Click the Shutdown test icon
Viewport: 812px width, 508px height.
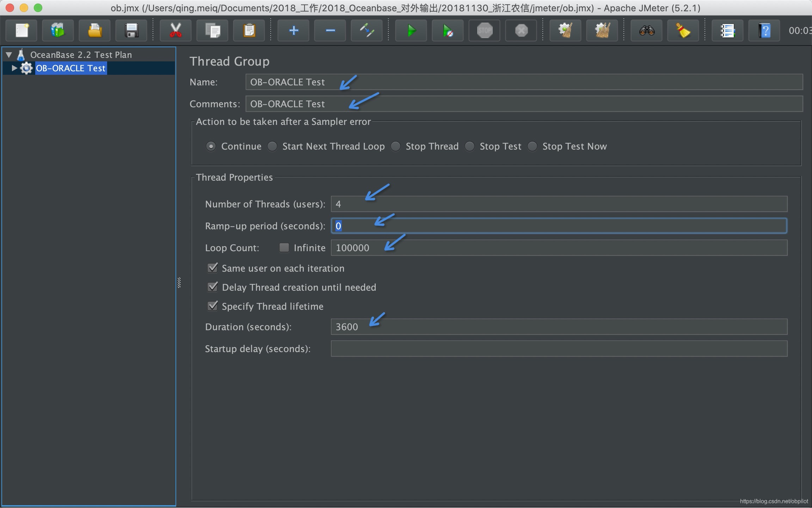(521, 31)
